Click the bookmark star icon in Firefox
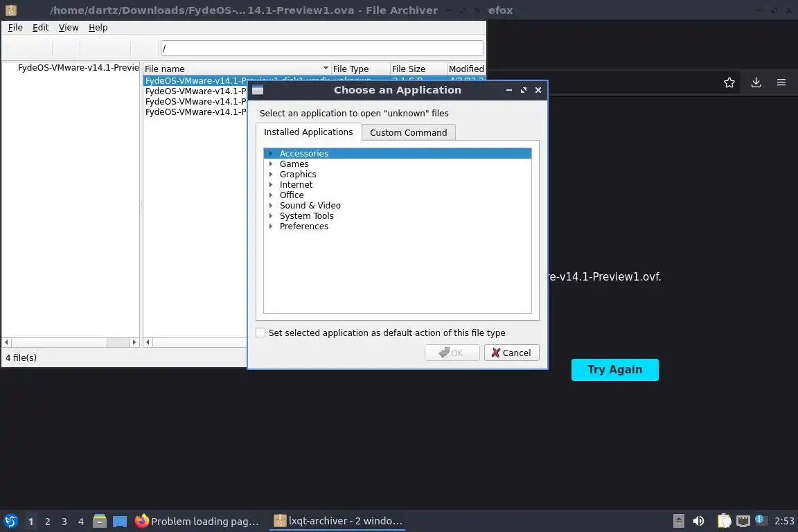The height and width of the screenshot is (532, 798). pyautogui.click(x=729, y=82)
